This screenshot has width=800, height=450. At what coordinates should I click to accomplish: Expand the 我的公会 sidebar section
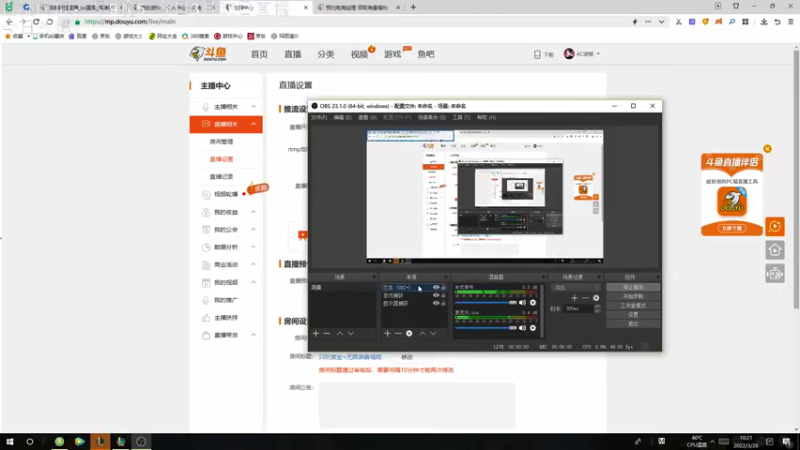254,230
